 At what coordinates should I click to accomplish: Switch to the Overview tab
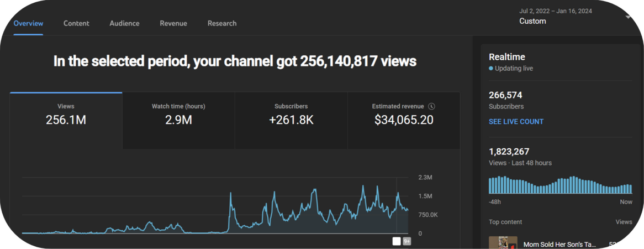(28, 23)
